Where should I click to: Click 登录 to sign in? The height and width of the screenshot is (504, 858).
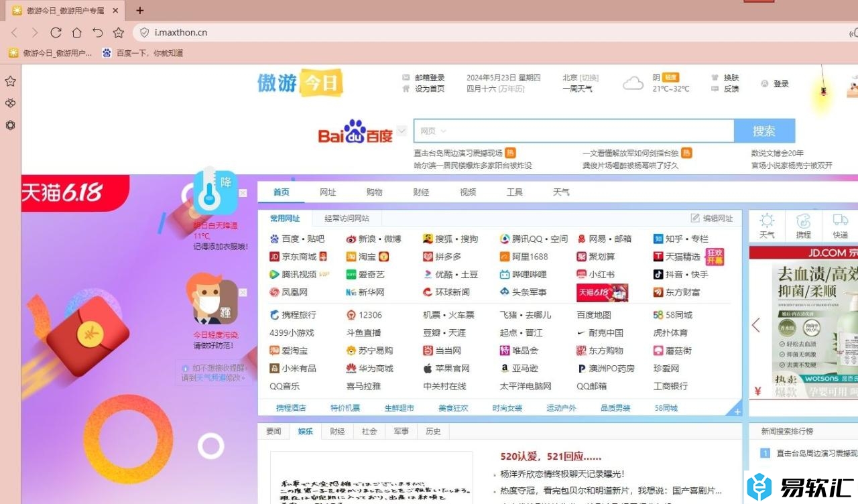(781, 84)
